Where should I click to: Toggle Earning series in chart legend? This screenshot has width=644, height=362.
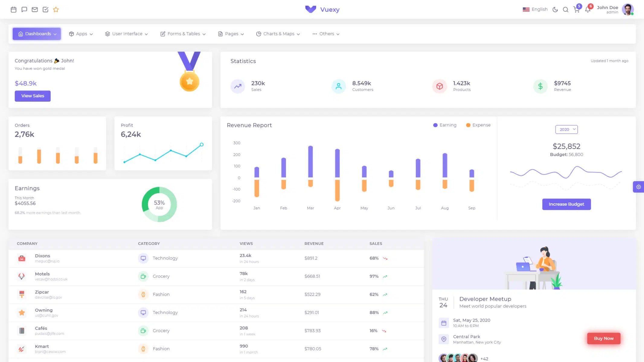445,125
